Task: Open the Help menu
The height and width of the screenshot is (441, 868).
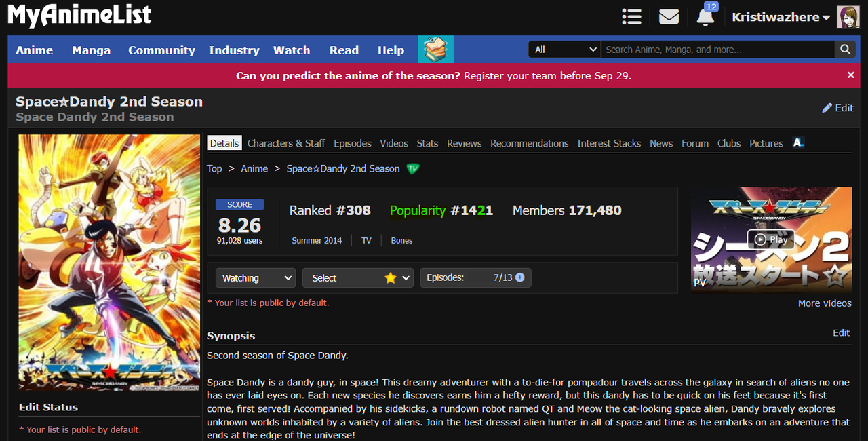Action: 391,50
